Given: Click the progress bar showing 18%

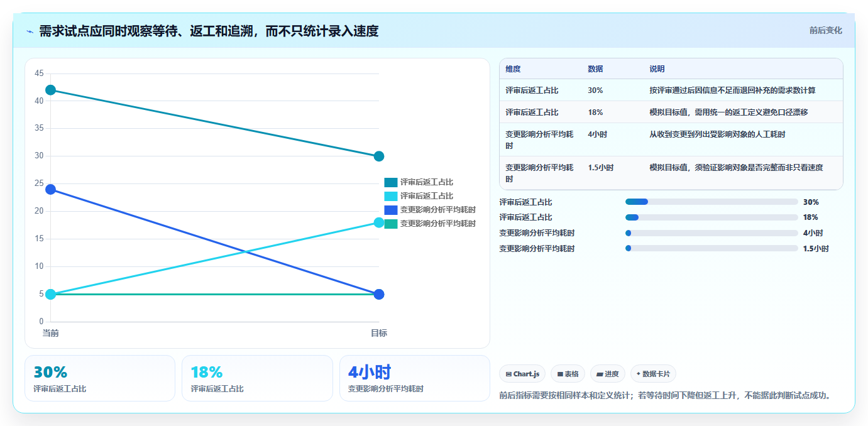Looking at the screenshot, I should point(711,217).
